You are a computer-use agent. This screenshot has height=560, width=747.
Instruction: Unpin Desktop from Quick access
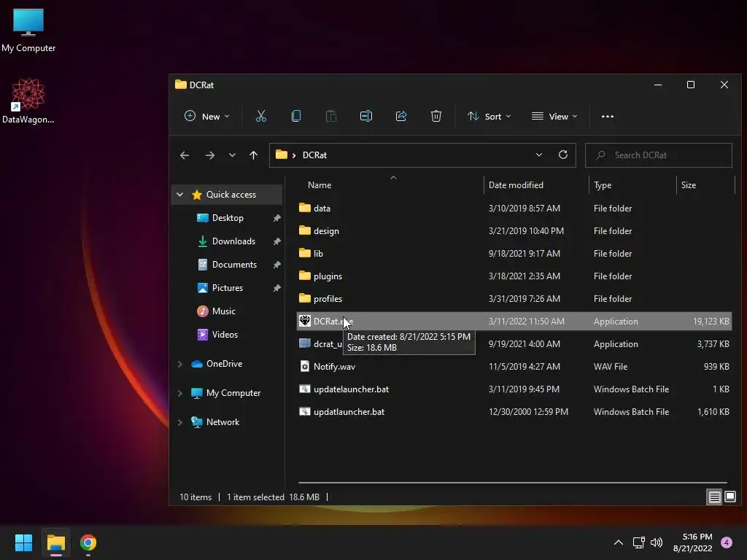coord(276,218)
